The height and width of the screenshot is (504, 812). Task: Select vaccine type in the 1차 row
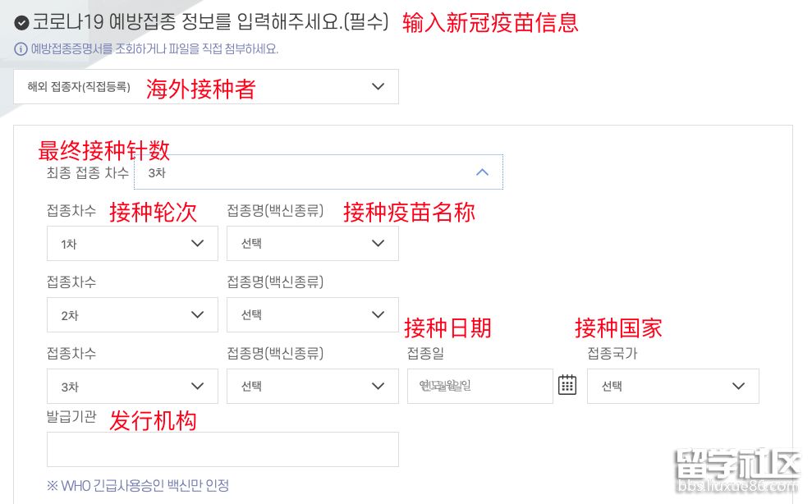tap(312, 244)
